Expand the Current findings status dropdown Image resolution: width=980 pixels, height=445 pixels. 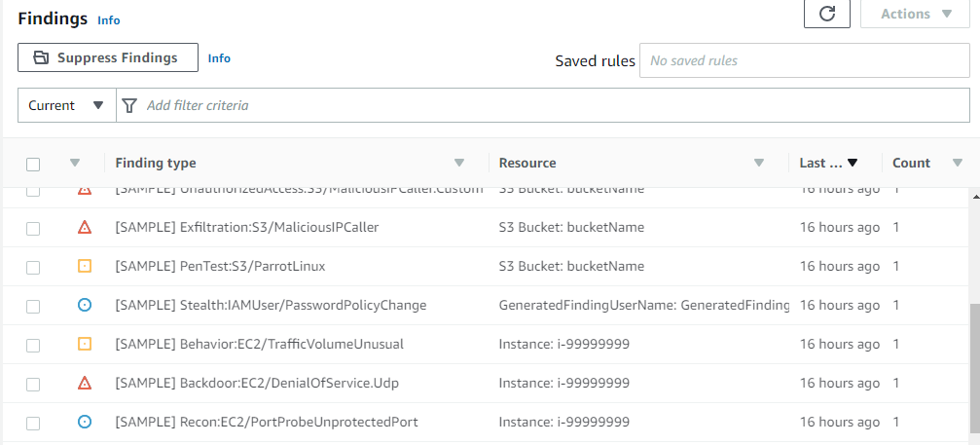66,105
